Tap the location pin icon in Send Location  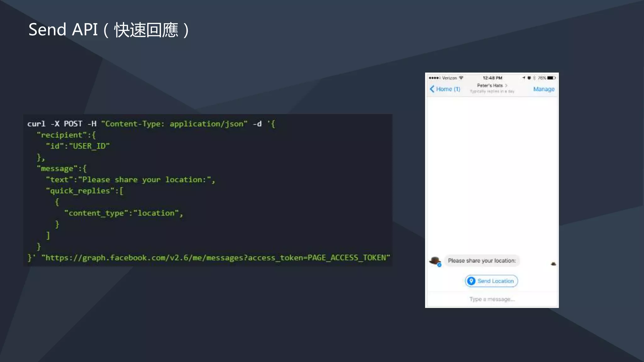471,281
